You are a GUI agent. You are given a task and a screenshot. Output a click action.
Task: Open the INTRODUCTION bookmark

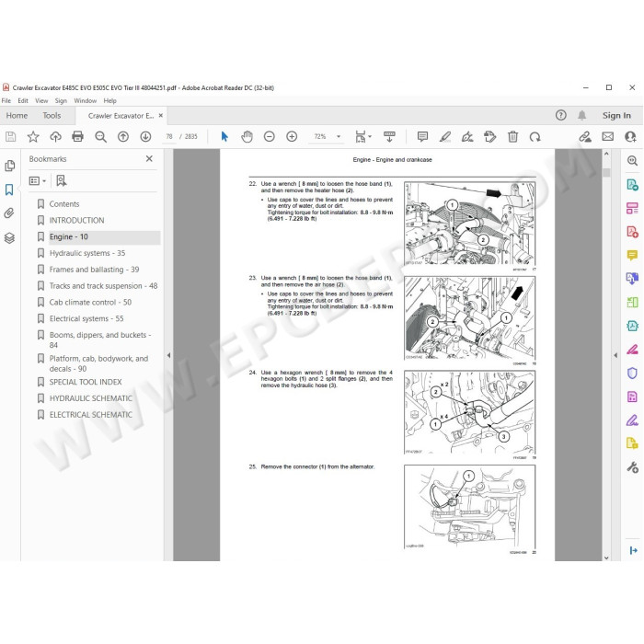click(x=76, y=220)
